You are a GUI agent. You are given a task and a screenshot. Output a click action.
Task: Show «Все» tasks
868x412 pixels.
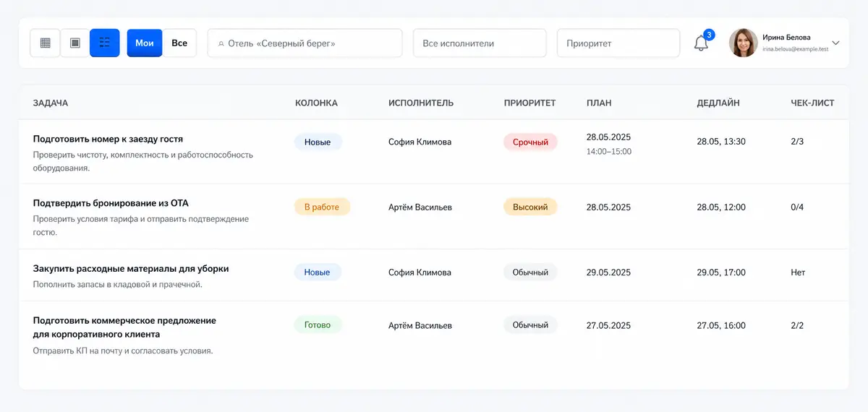point(179,43)
